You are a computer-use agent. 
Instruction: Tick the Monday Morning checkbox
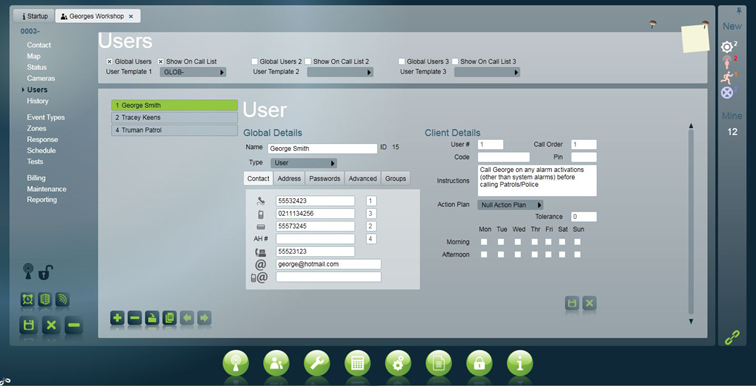pos(484,242)
